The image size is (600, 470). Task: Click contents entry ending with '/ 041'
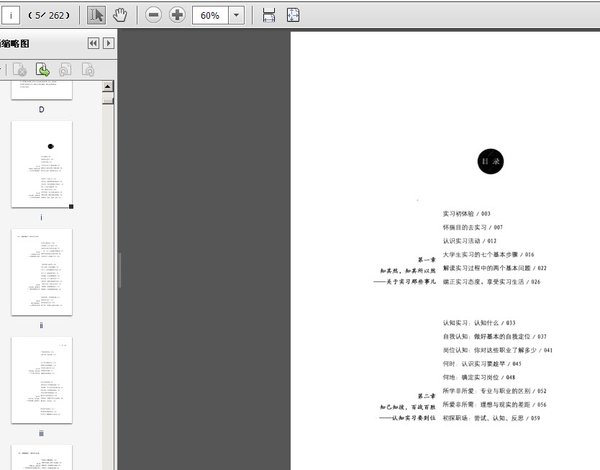pyautogui.click(x=498, y=350)
